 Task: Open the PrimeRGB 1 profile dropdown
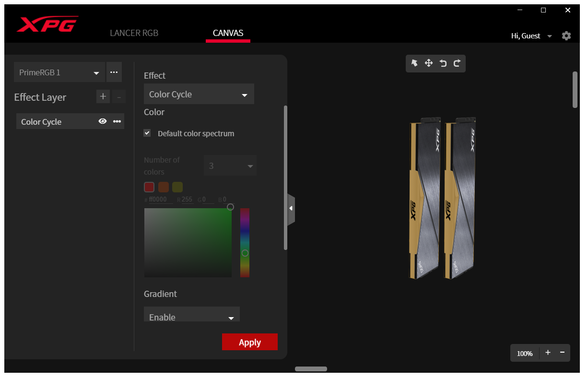59,72
